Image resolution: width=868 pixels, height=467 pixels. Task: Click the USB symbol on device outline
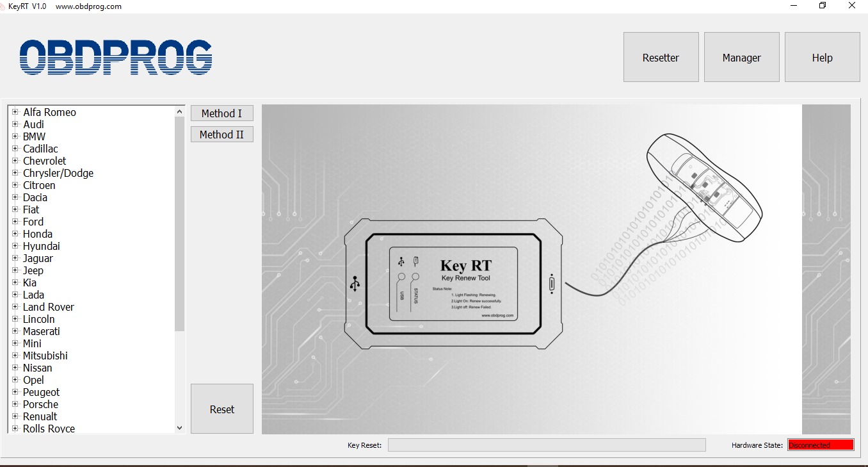click(355, 284)
